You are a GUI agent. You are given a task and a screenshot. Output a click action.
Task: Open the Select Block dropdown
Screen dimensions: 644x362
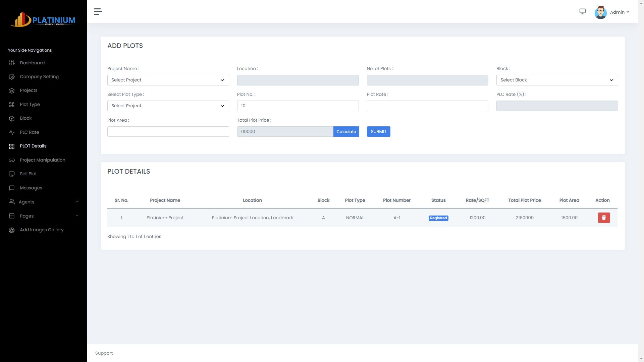click(557, 80)
